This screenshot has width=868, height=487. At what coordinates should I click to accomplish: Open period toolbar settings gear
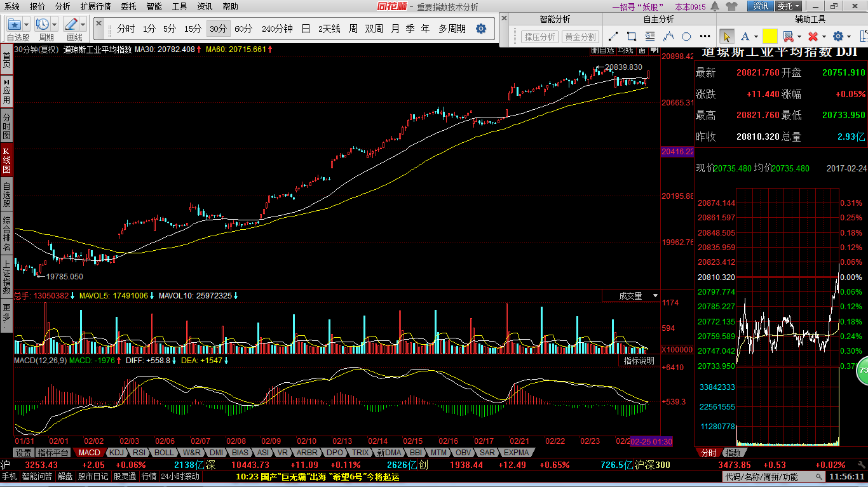click(x=481, y=29)
